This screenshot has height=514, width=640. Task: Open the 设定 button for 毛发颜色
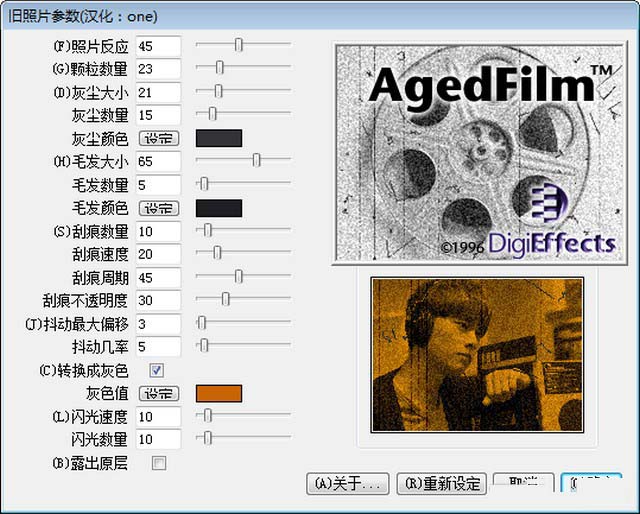tap(159, 209)
